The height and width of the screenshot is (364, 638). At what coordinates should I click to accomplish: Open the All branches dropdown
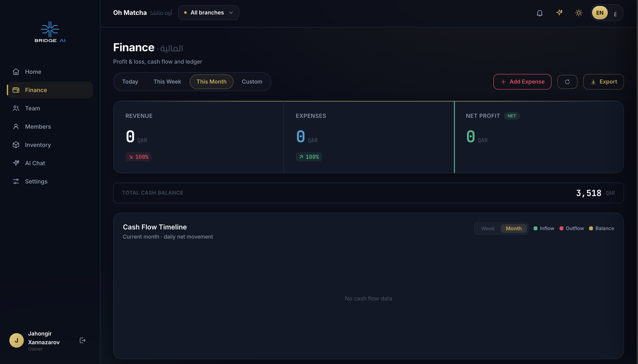click(208, 13)
